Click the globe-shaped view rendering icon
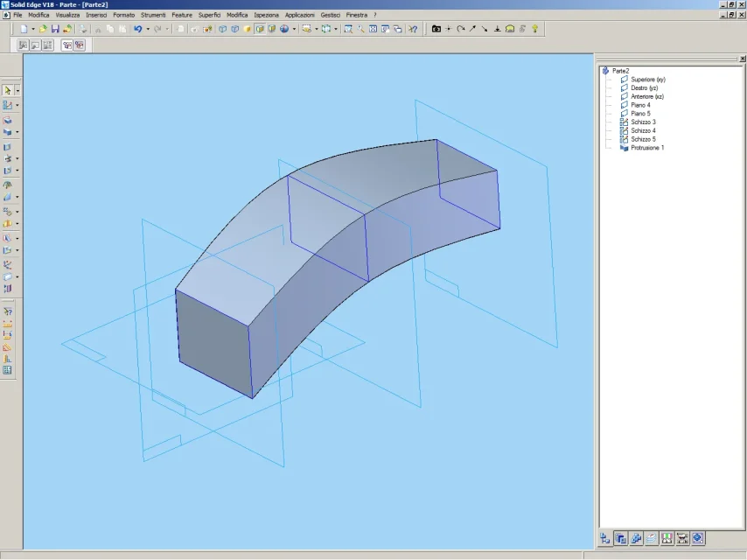747x560 pixels. (284, 29)
